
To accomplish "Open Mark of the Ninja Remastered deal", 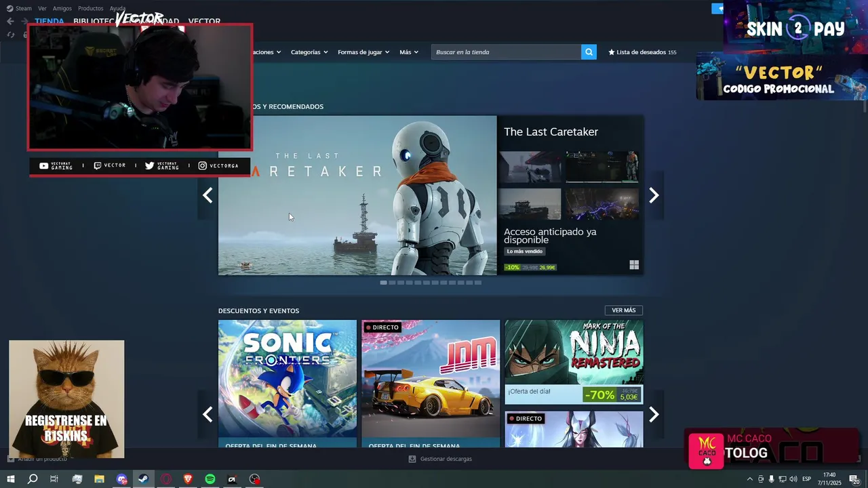I will point(574,362).
